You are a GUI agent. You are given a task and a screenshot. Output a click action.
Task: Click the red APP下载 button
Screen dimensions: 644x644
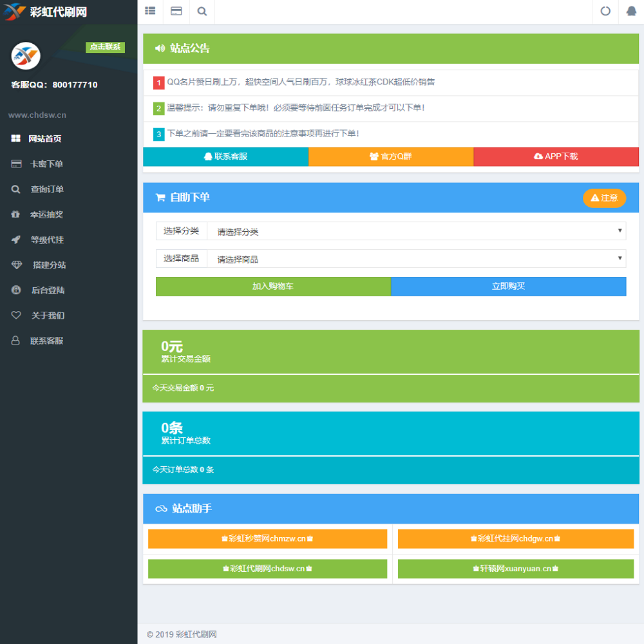[556, 156]
